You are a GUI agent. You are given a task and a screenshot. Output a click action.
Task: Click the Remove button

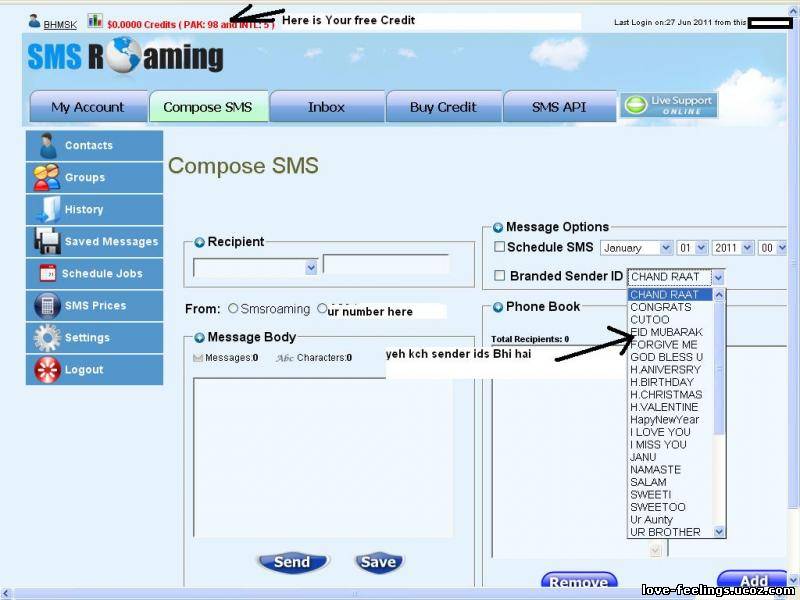tap(579, 581)
